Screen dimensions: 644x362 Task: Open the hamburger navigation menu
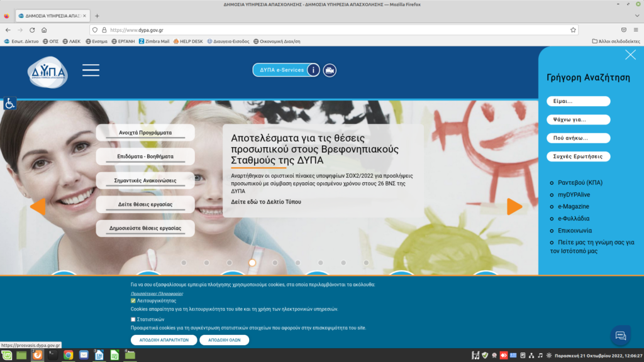tap(91, 70)
